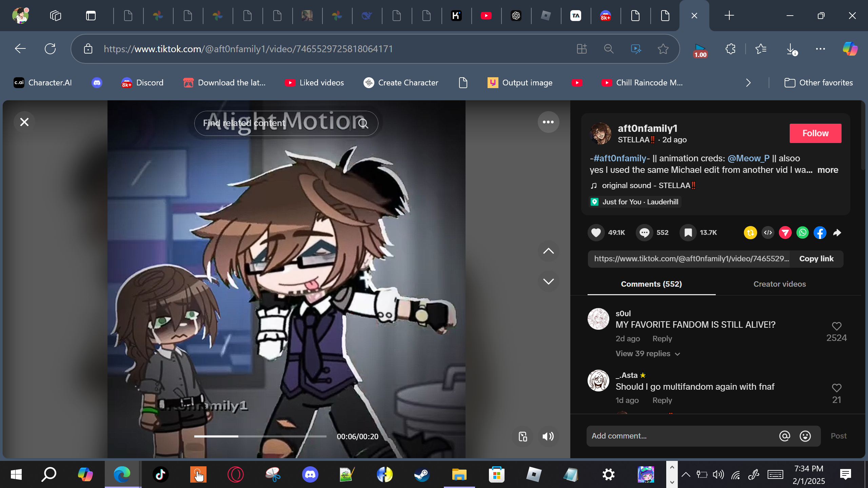The image size is (868, 488).
Task: Like the video with the heart icon
Action: tap(596, 232)
